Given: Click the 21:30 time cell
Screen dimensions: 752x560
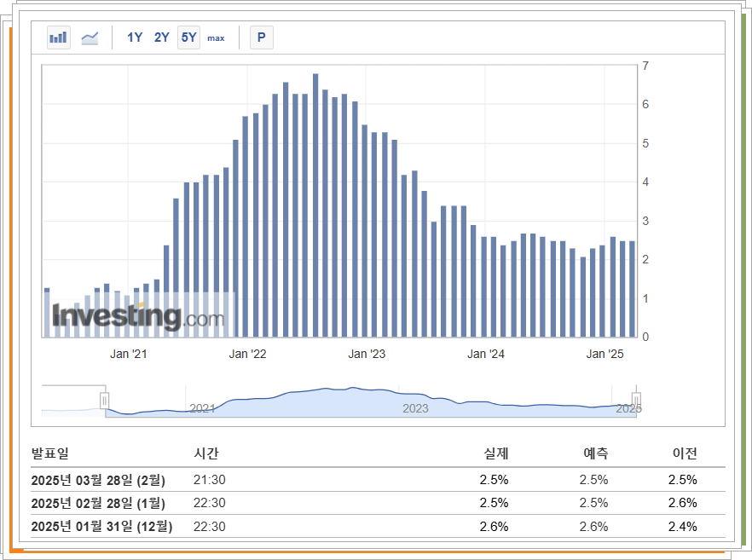Looking at the screenshot, I should [x=210, y=480].
